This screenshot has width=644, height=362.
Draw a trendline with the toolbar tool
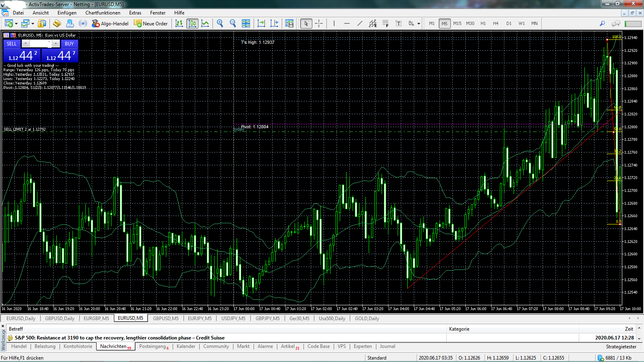click(360, 23)
